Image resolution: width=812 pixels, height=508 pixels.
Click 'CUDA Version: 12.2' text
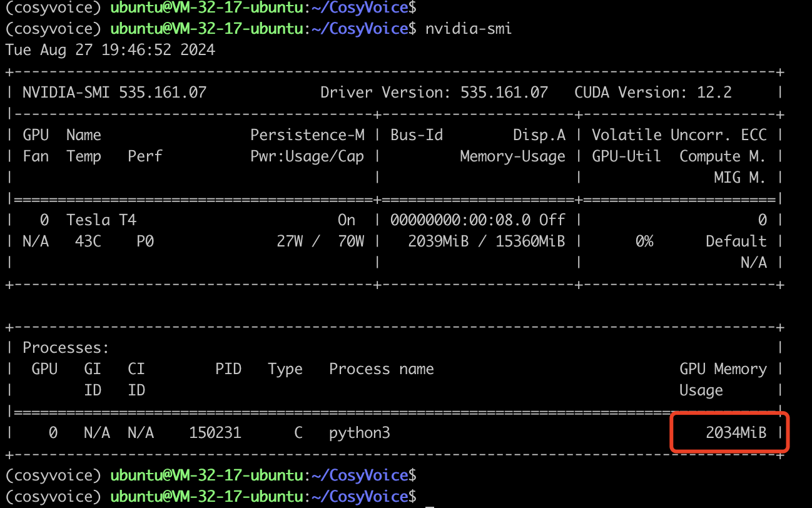pos(652,93)
